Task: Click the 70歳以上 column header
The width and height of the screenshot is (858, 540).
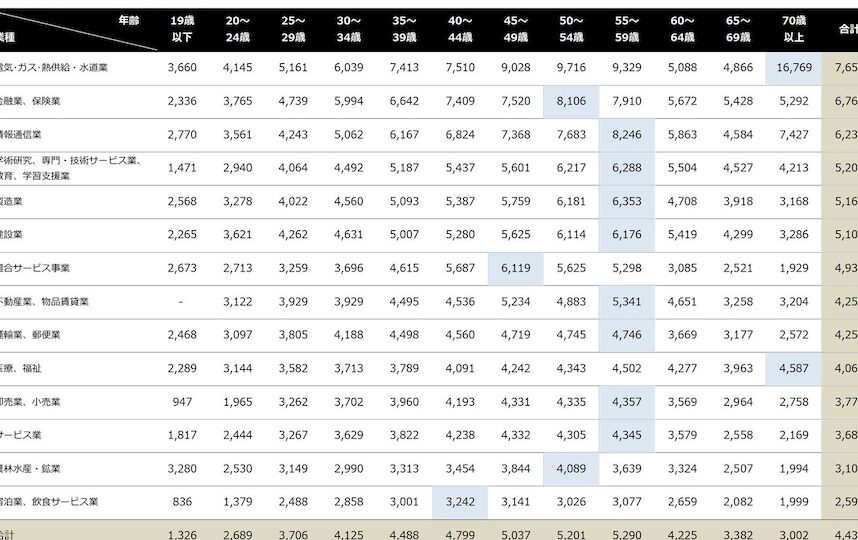Action: coord(793,28)
